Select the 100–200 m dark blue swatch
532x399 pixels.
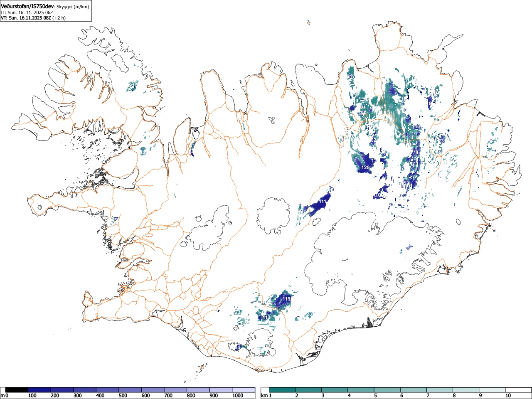pos(39,390)
